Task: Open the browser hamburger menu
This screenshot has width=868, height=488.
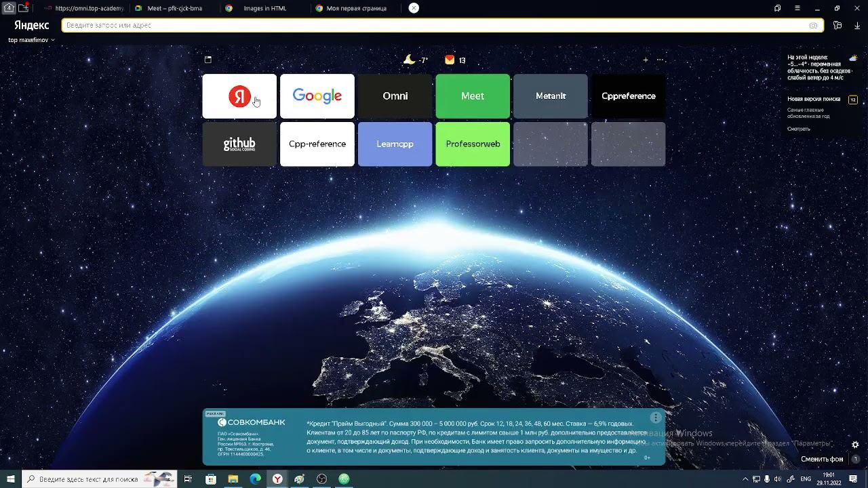Action: pos(797,8)
